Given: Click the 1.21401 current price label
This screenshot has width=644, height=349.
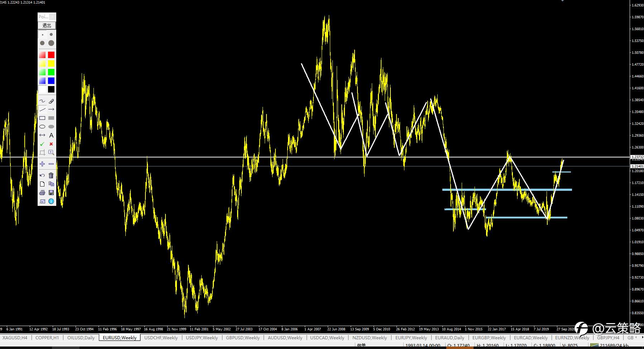Looking at the screenshot, I should tap(637, 166).
